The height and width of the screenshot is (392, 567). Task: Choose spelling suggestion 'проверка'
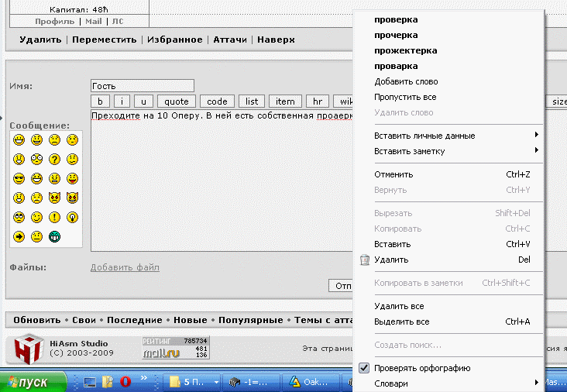click(396, 19)
